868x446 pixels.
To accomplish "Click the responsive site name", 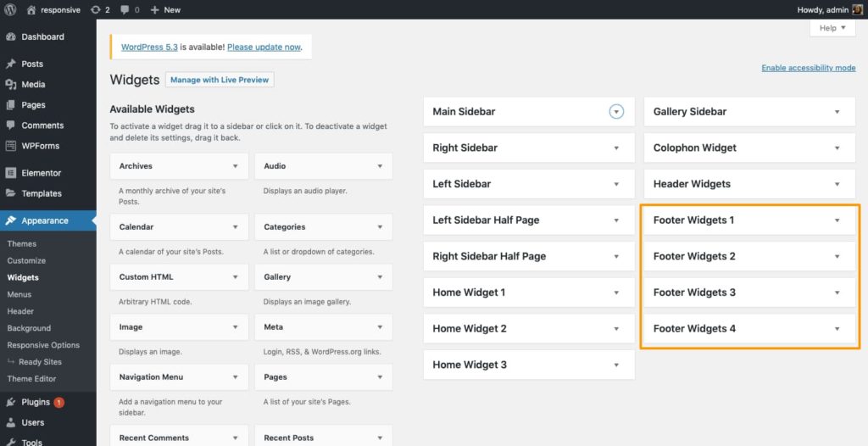I will click(60, 10).
